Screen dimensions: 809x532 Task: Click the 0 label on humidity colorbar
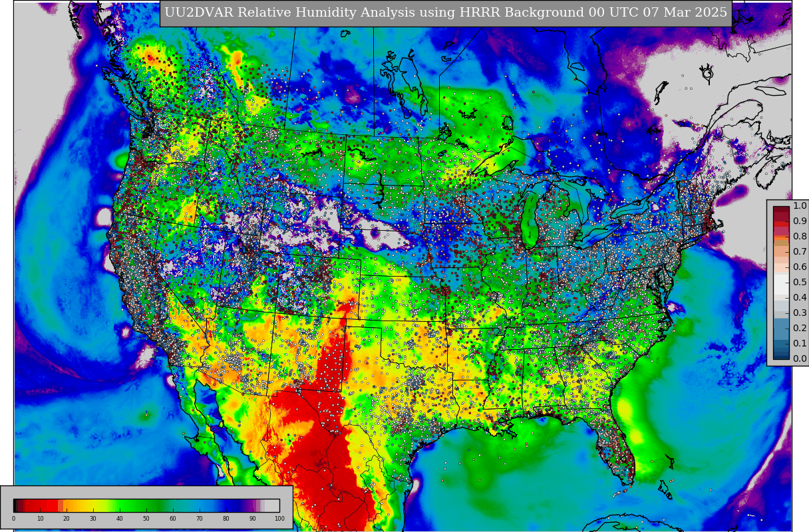13,518
